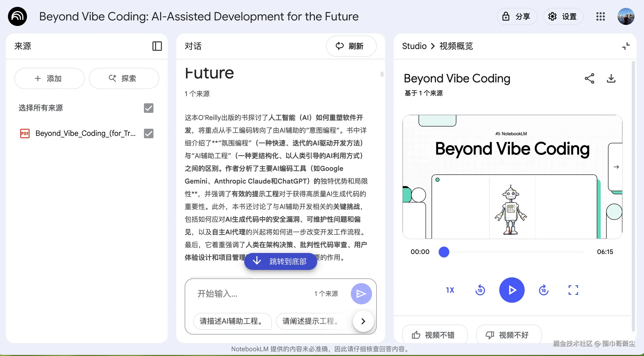Download the video overview
Image resolution: width=644 pixels, height=356 pixels.
tap(611, 78)
